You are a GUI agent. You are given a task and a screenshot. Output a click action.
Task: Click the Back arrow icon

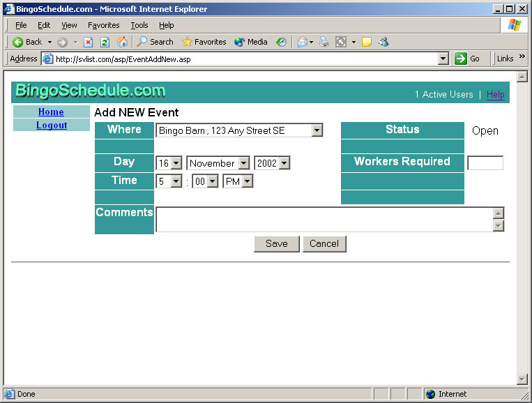[x=17, y=42]
